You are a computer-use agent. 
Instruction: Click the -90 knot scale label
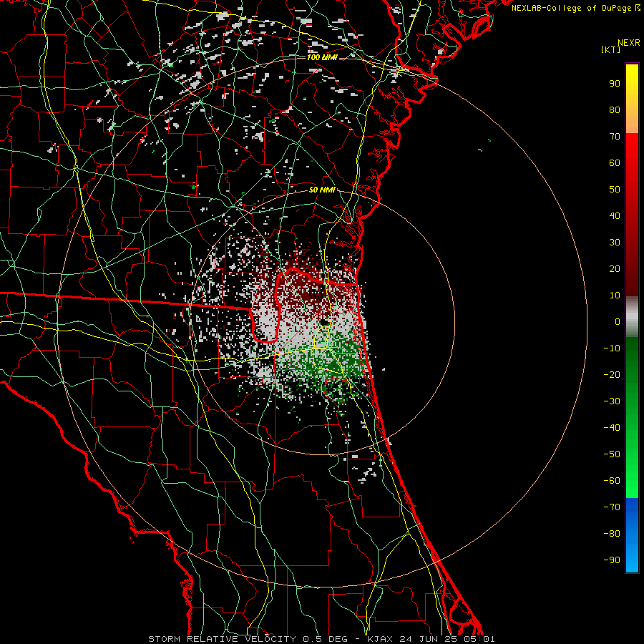point(612,560)
